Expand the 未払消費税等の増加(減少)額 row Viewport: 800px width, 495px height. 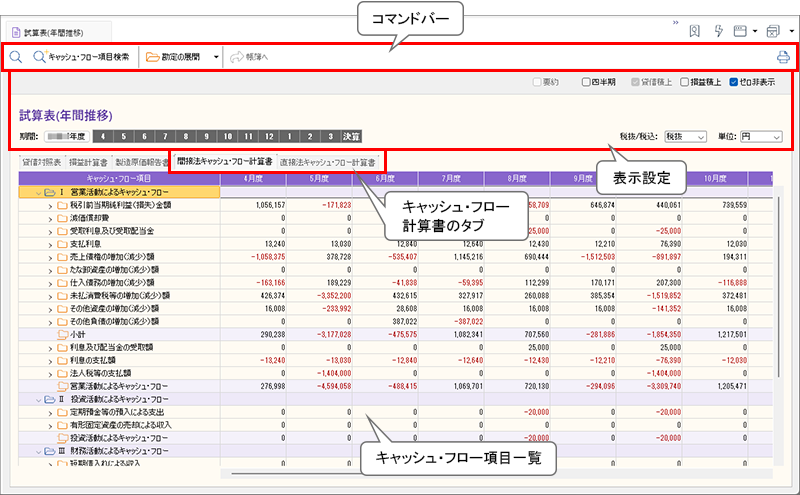[x=50, y=296]
